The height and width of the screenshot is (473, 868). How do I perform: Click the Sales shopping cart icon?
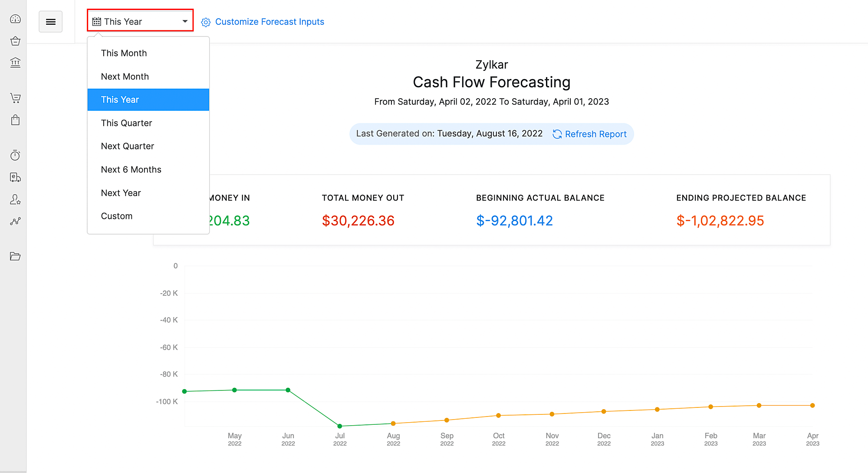[x=15, y=98]
